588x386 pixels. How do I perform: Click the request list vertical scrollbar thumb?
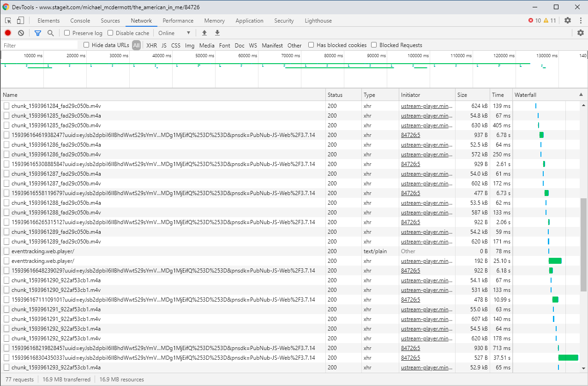tap(583, 245)
